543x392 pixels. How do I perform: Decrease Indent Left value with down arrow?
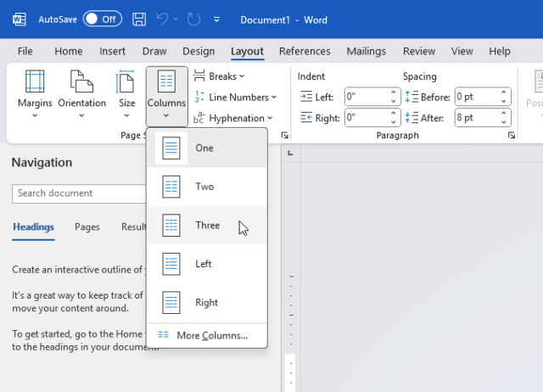point(394,101)
